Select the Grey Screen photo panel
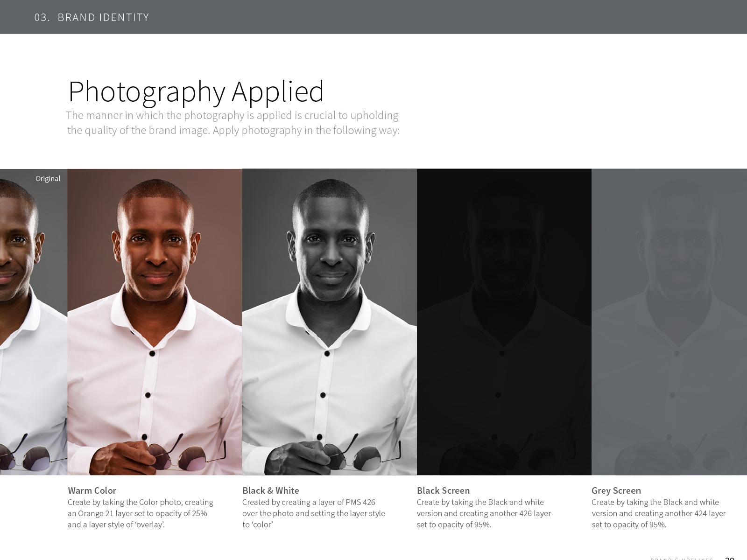 669,322
